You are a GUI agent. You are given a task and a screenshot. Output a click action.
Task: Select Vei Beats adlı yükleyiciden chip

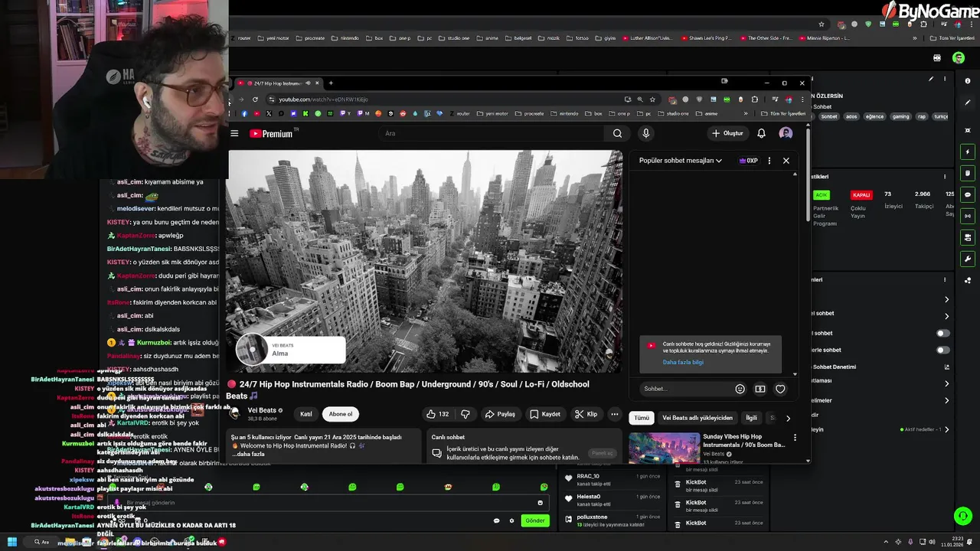click(697, 418)
